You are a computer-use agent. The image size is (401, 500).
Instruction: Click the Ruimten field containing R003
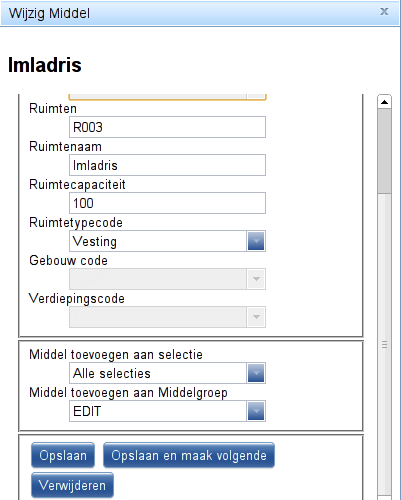(167, 127)
